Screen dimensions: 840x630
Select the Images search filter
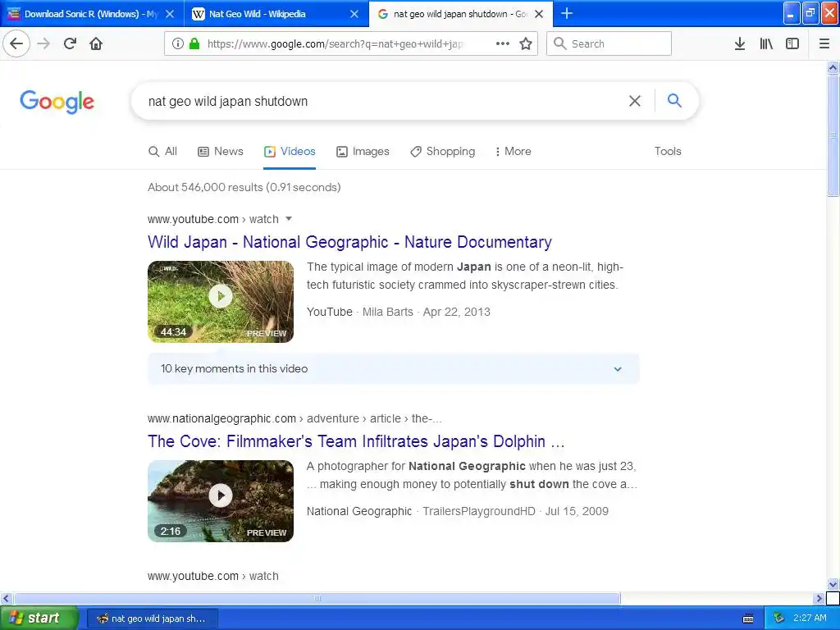[x=363, y=152]
